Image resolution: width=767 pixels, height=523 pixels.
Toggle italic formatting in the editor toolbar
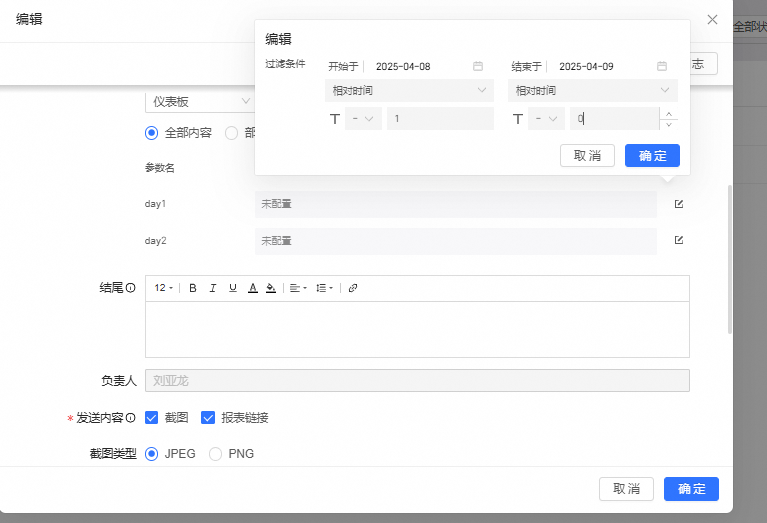tap(213, 288)
